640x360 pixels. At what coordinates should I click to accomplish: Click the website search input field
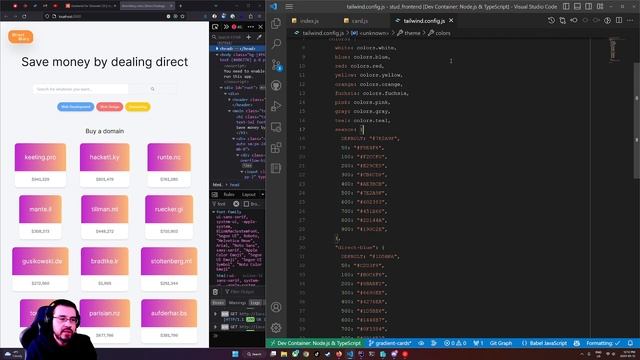(80, 89)
